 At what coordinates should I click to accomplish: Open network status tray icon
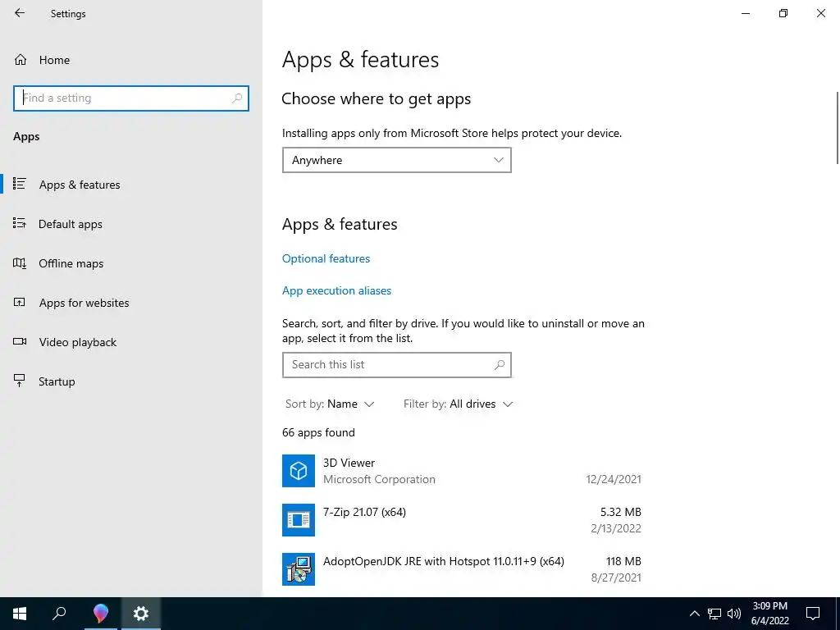714,614
